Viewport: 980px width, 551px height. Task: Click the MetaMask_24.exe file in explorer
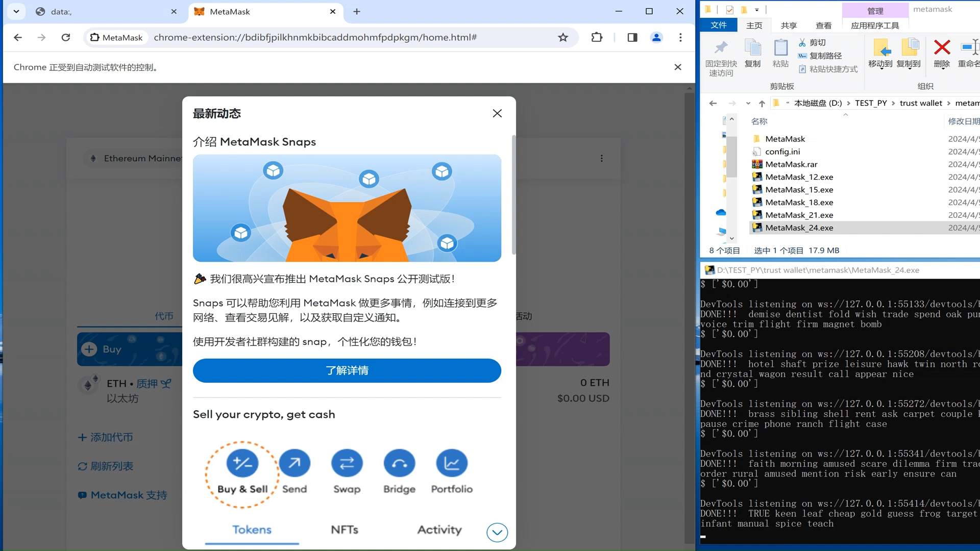[x=798, y=228]
